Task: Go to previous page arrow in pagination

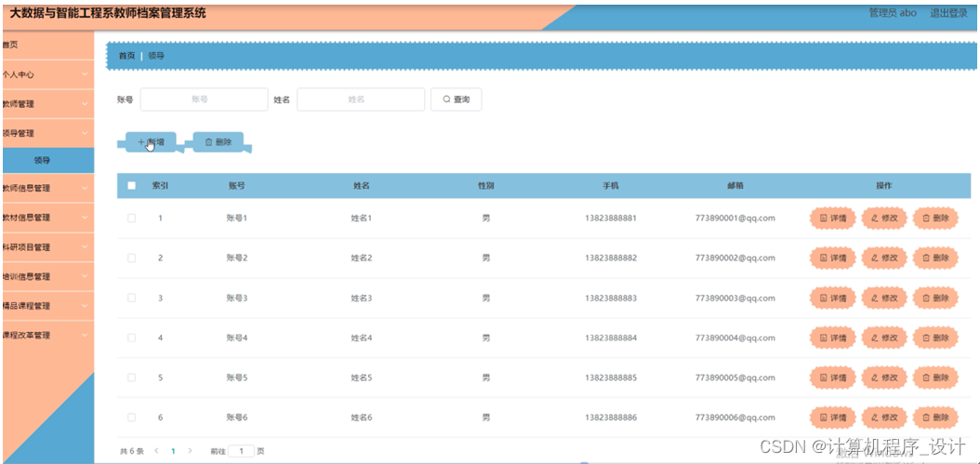Action: 156,450
